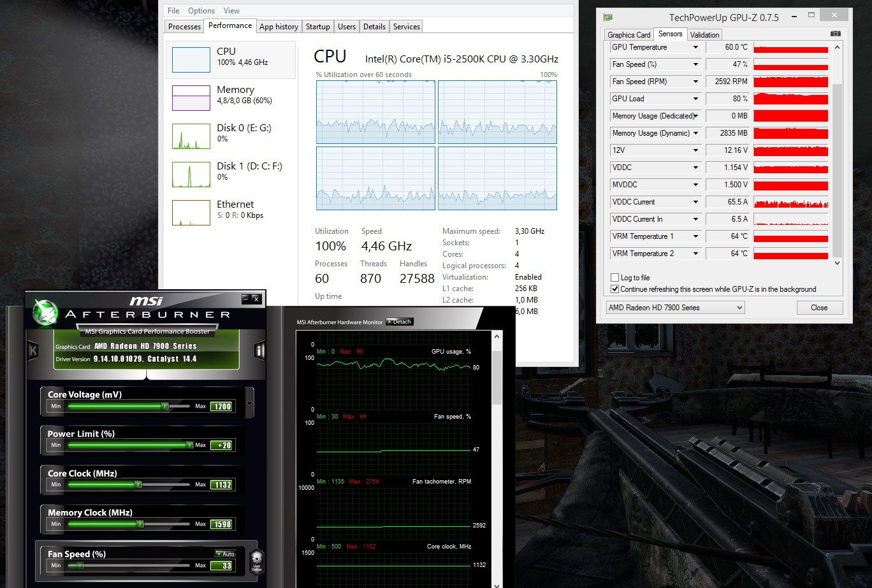Uncheck Continue refreshing while GPU-Z in background
Viewport: 872px width, 588px height.
point(614,289)
